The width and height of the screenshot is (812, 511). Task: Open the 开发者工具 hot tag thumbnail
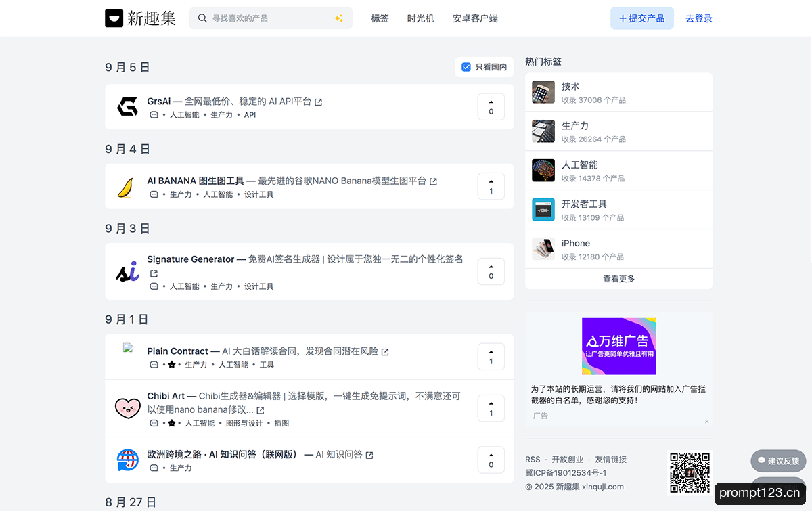[x=543, y=210]
